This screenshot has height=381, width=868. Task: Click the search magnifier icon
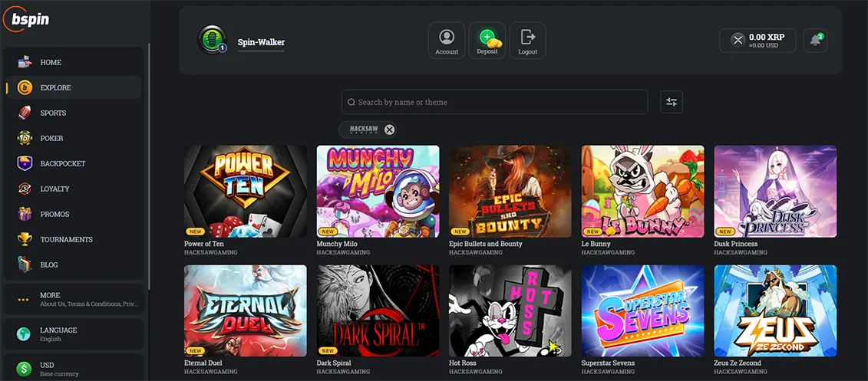pos(351,102)
